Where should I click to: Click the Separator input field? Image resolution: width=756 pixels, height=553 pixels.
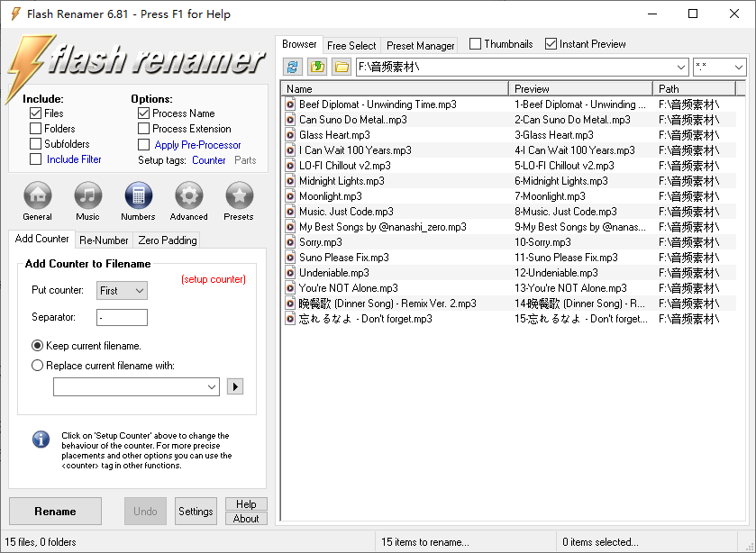[x=122, y=317]
